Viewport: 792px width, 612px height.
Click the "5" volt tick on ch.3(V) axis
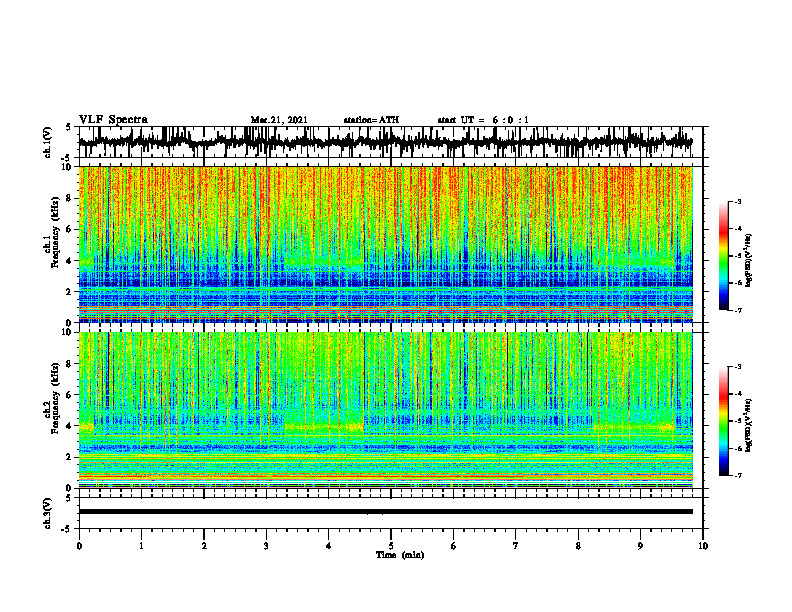[x=69, y=498]
